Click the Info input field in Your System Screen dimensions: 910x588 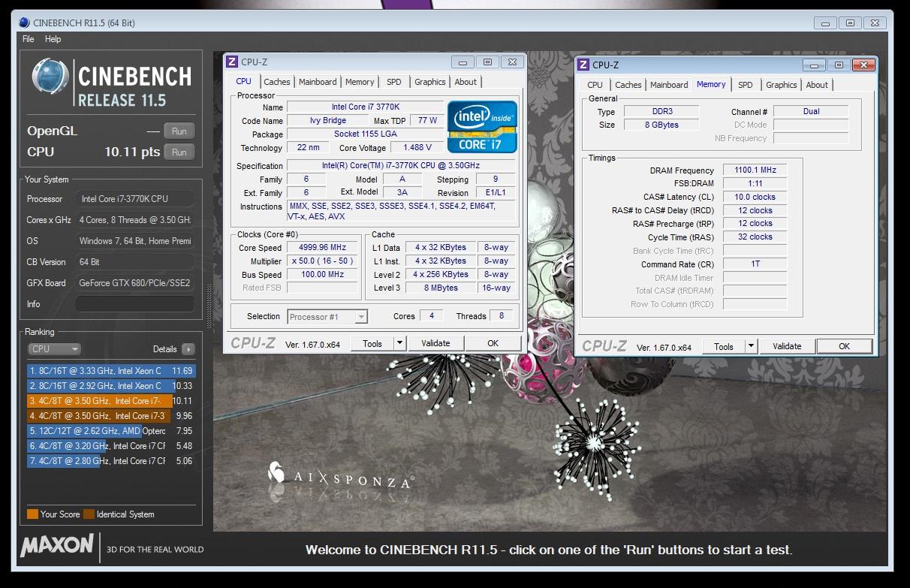tap(134, 304)
